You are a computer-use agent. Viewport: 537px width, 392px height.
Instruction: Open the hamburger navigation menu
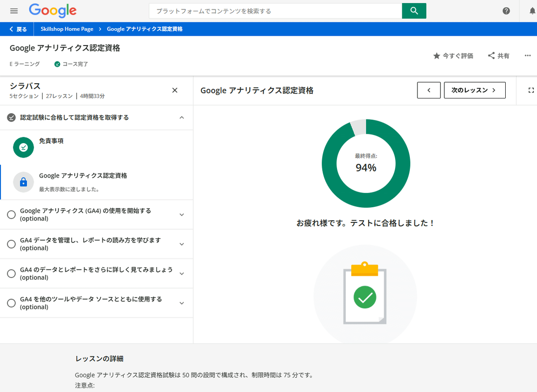[x=14, y=11]
